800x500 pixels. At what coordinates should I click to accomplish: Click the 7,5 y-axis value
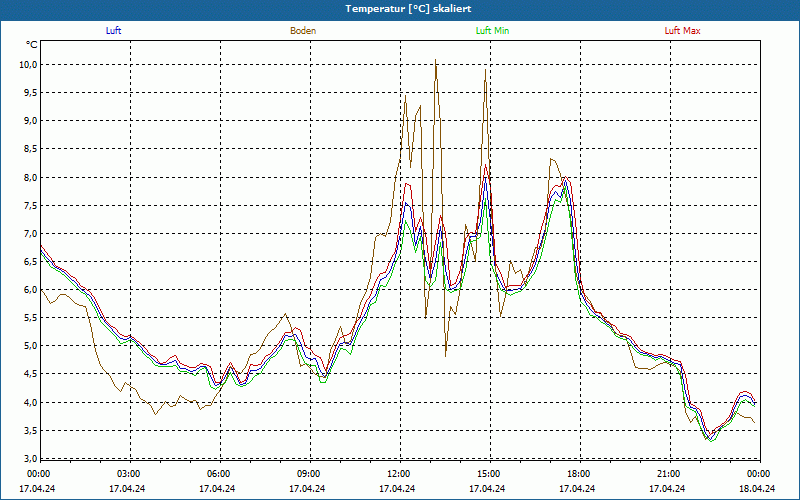click(x=30, y=205)
